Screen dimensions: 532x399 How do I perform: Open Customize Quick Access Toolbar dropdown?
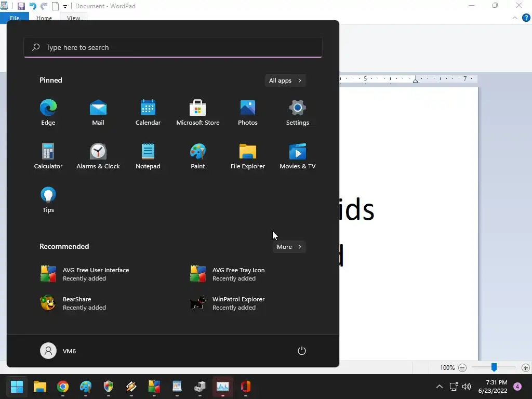[x=65, y=6]
